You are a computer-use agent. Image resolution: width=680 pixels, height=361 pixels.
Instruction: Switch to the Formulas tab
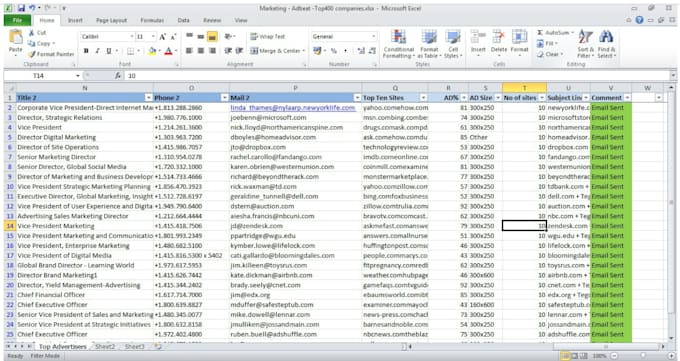[x=152, y=20]
